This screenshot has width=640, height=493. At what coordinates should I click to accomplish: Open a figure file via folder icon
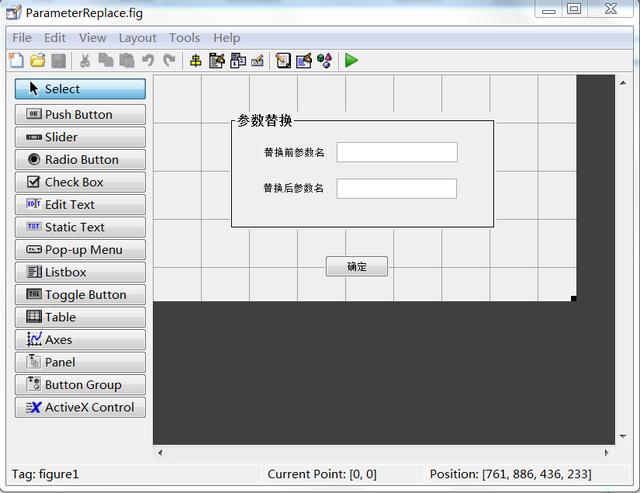[38, 60]
